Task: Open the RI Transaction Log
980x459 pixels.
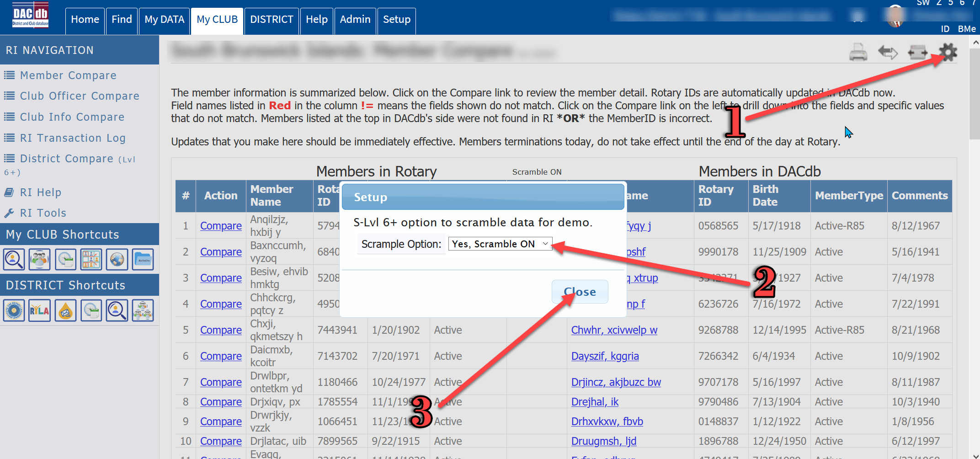Action: coord(73,138)
